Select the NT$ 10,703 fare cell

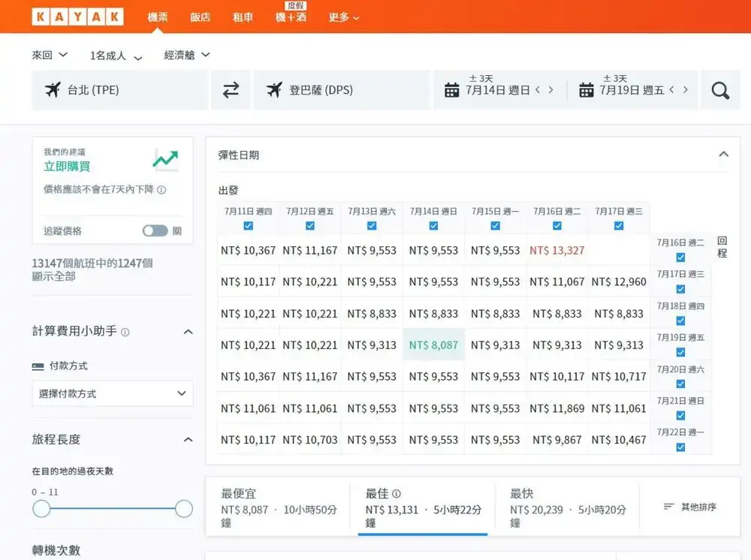pos(310,439)
